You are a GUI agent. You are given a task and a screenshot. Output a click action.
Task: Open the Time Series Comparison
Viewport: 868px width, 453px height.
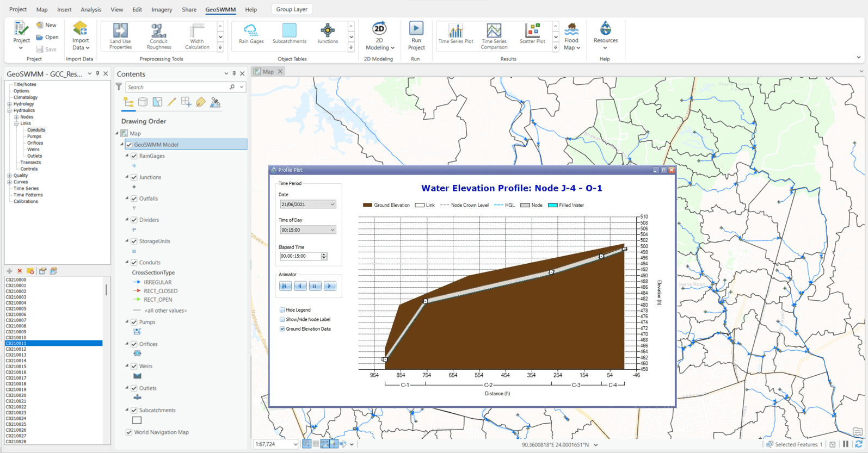tap(494, 36)
